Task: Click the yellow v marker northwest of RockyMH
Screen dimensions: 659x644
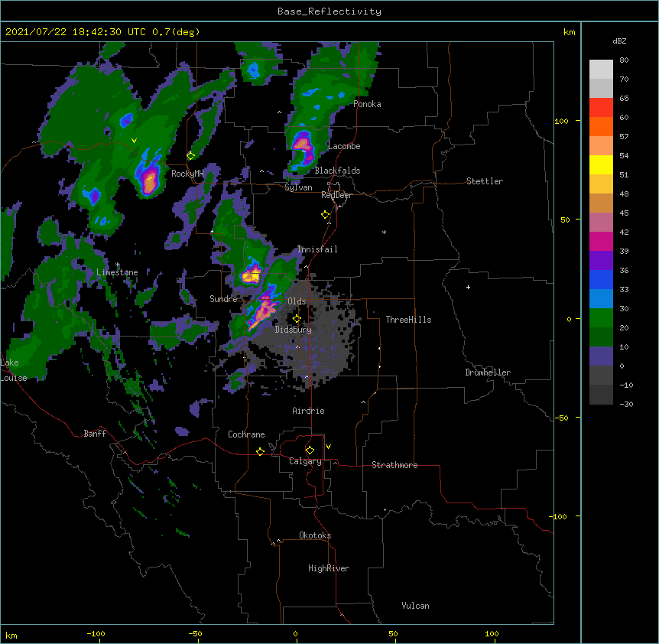Action: coord(134,141)
